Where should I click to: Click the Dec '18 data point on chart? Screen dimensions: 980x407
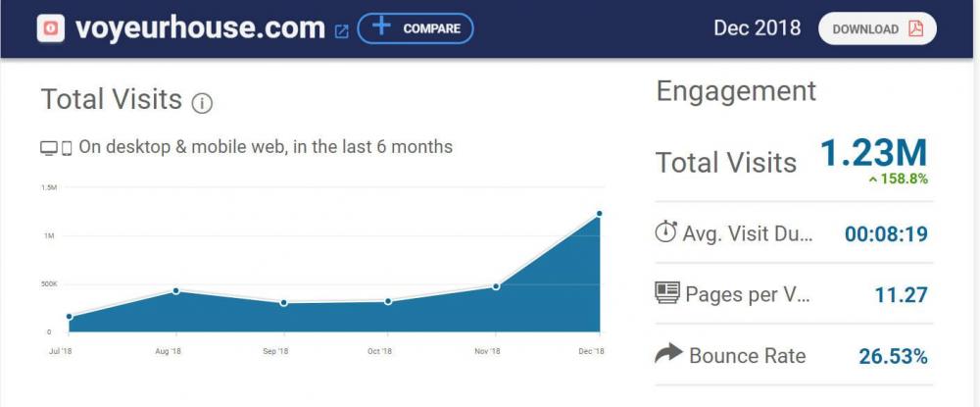[599, 213]
